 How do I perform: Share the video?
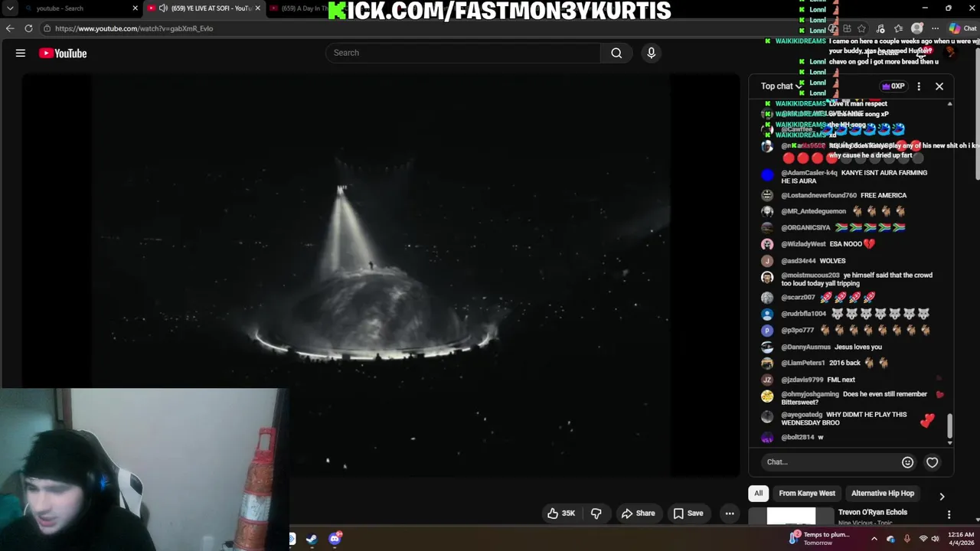(x=638, y=514)
